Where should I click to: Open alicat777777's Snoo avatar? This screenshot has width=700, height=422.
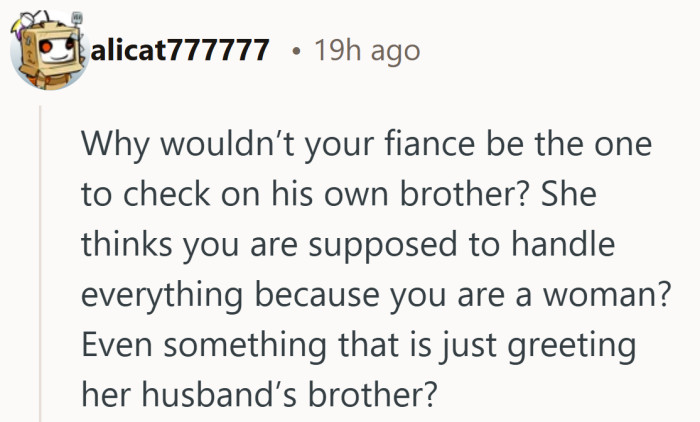click(x=48, y=50)
